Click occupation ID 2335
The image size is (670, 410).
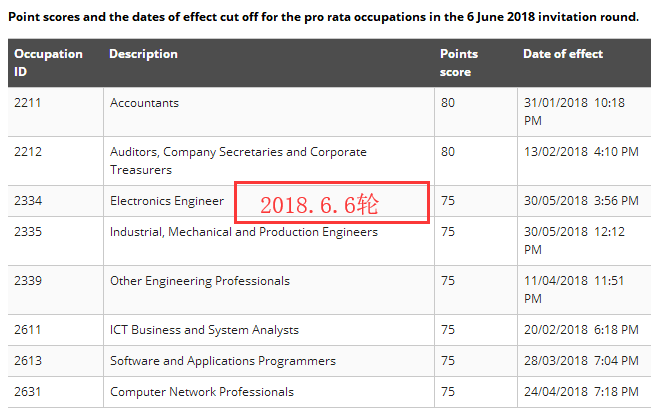click(x=28, y=232)
